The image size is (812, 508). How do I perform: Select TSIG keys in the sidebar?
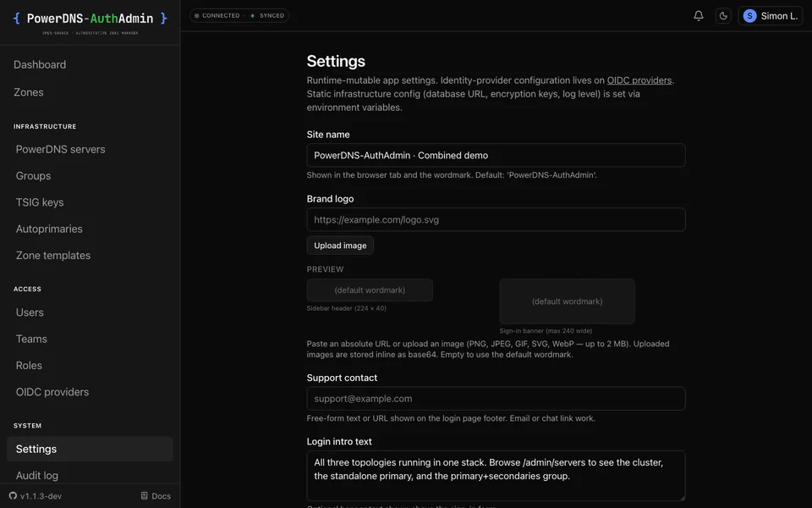(x=40, y=202)
